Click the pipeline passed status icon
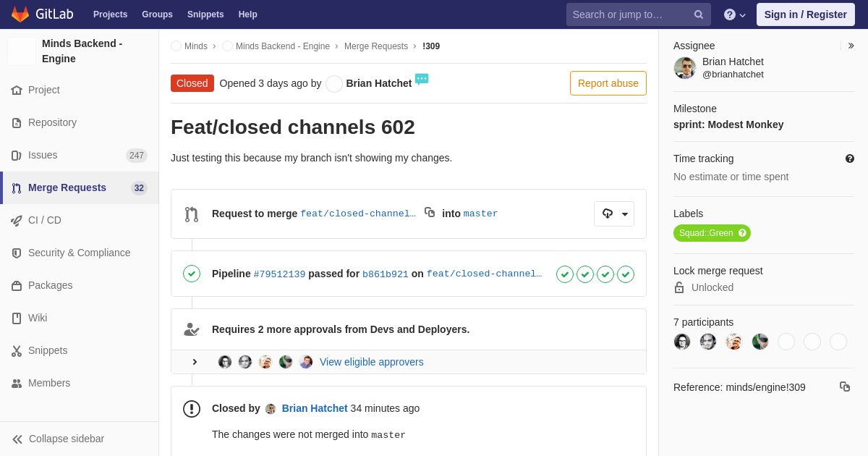 tap(192, 274)
